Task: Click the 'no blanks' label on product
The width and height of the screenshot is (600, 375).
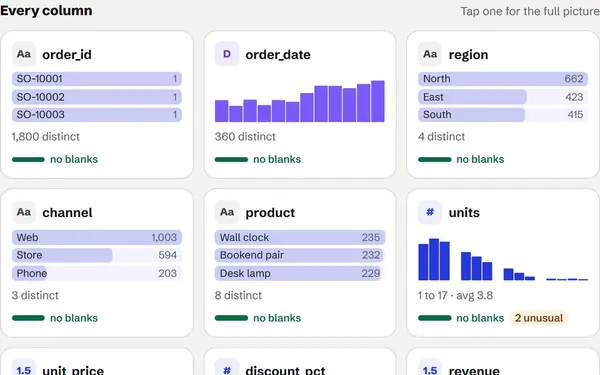Action: (277, 318)
